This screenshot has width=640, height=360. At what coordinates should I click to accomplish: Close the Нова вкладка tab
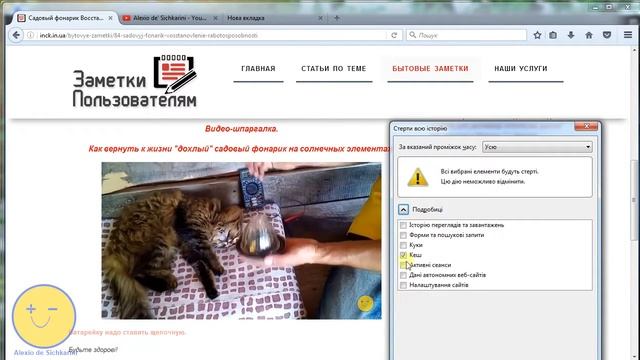click(x=320, y=18)
